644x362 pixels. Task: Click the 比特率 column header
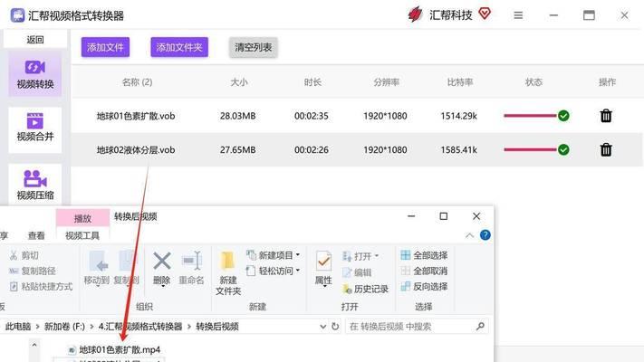tap(460, 82)
